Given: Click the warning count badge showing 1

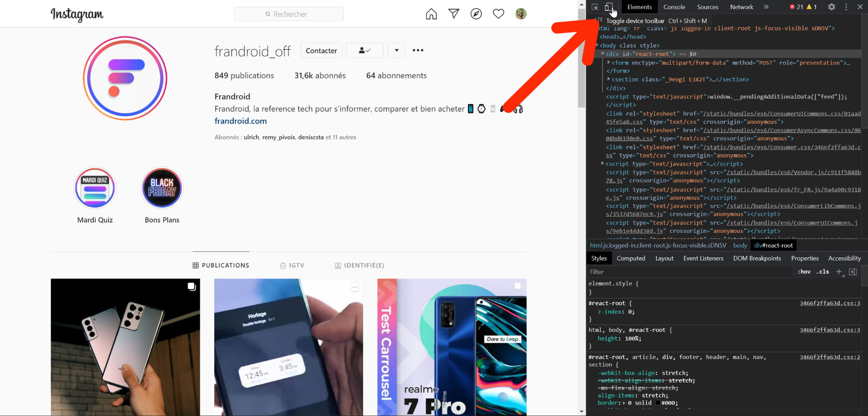Looking at the screenshot, I should 812,7.
